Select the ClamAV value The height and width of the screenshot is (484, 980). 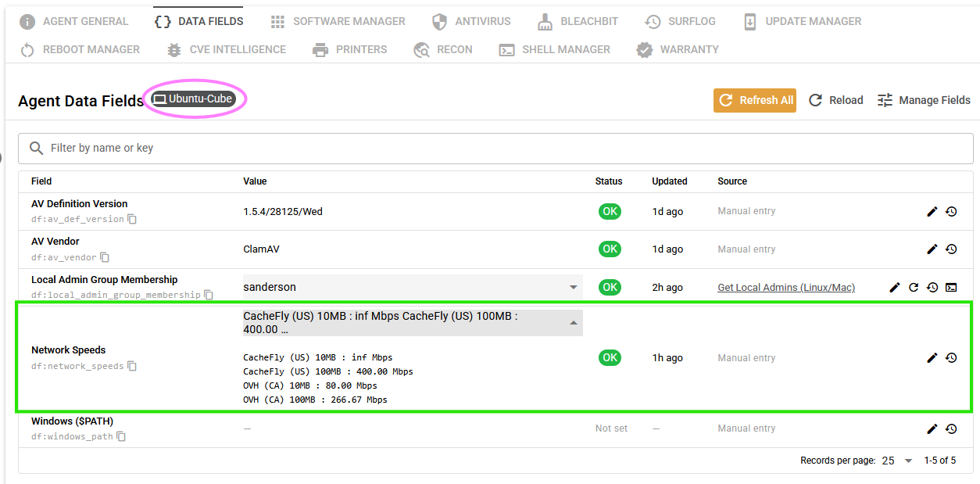[261, 249]
